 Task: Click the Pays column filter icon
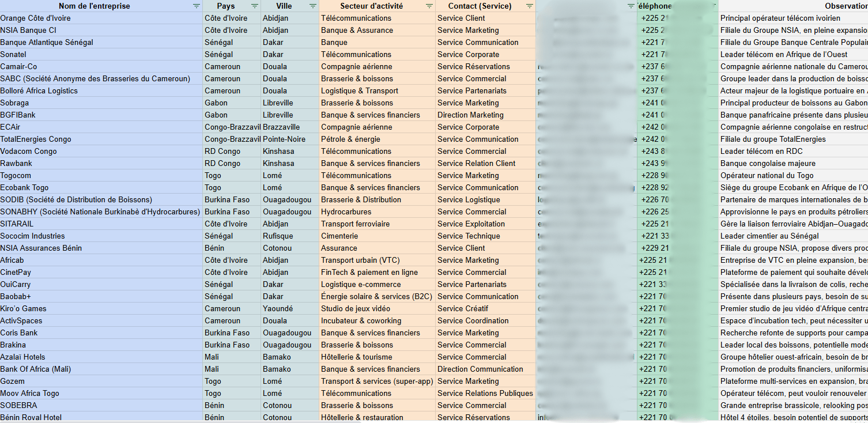pyautogui.click(x=254, y=6)
